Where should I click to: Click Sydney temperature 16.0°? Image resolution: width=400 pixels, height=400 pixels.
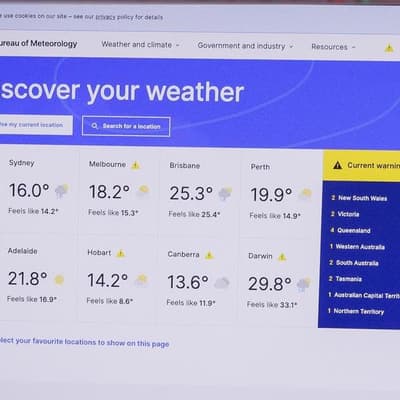(29, 190)
